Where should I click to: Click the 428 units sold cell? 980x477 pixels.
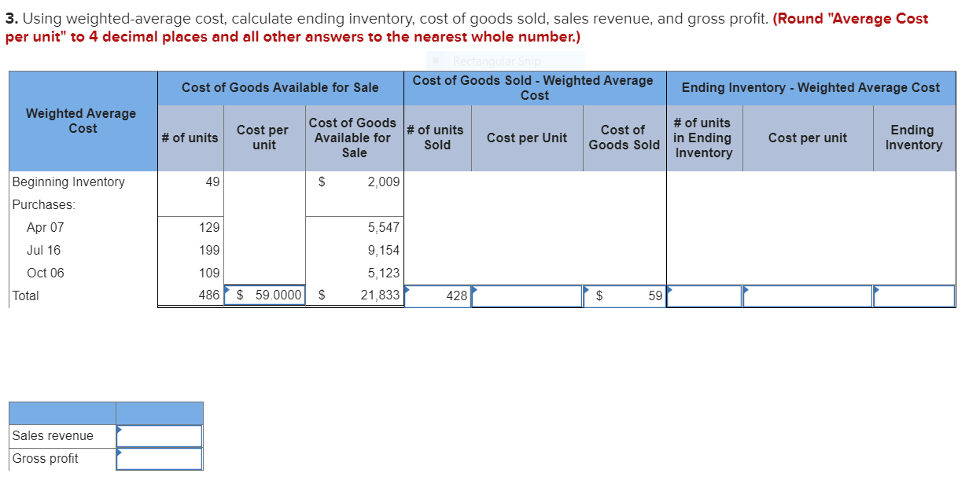[437, 296]
